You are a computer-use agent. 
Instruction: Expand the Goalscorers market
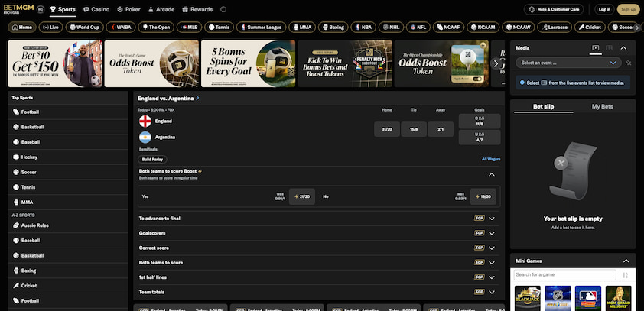pyautogui.click(x=319, y=233)
